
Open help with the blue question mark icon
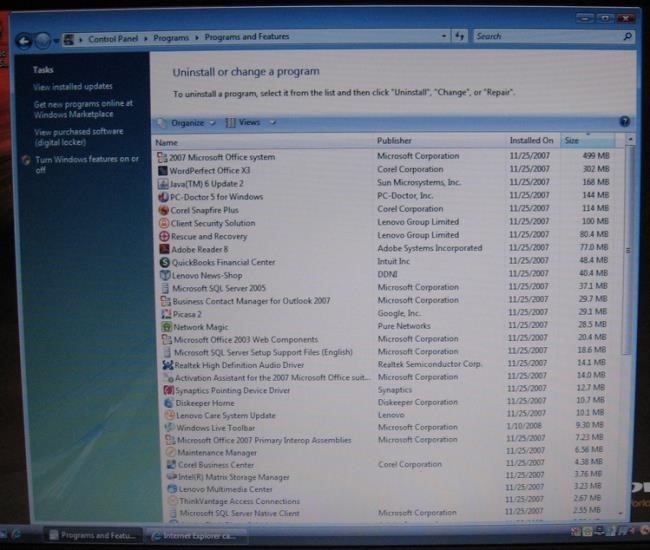click(625, 121)
